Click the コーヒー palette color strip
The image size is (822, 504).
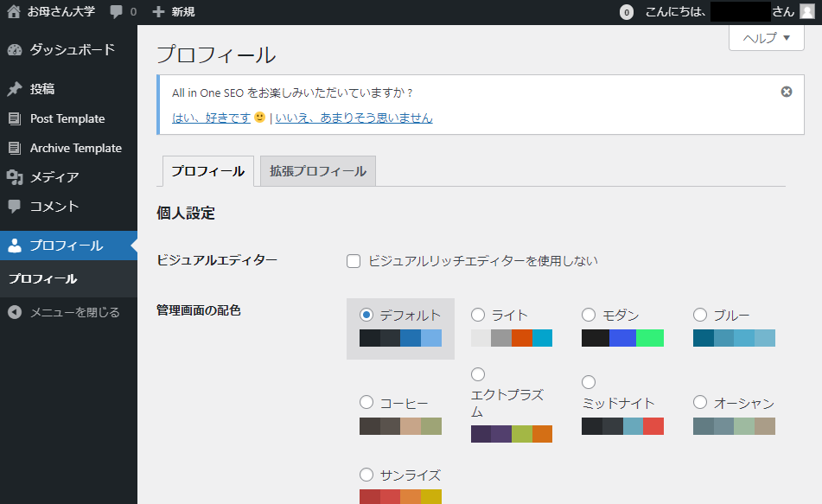400,426
